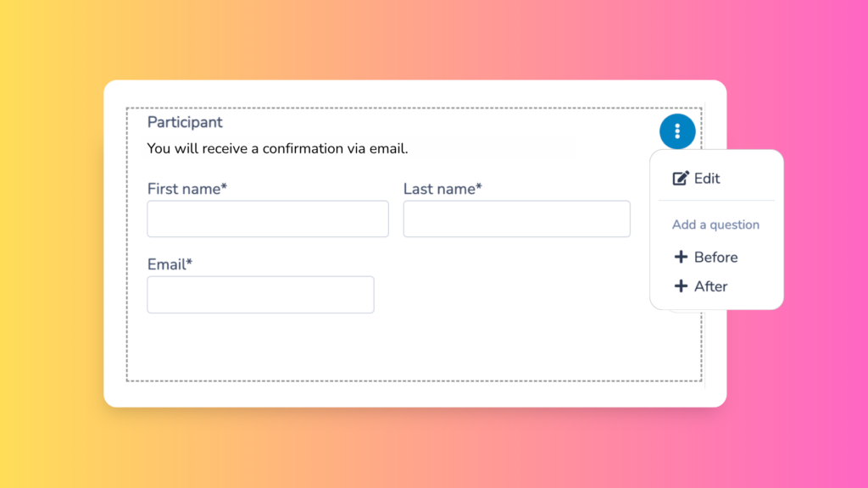Click inside the Last name input box
Screen dimensions: 868x488
pyautogui.click(x=516, y=219)
